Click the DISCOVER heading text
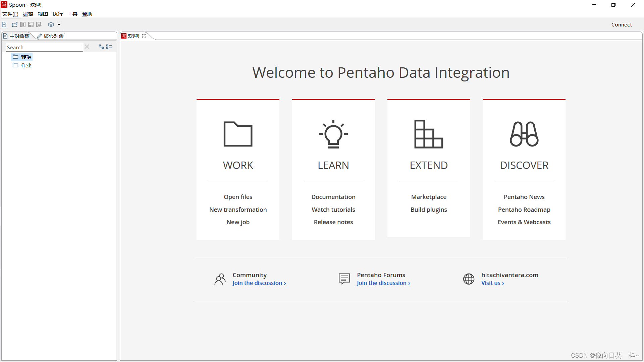The width and height of the screenshot is (644, 362). (x=524, y=165)
